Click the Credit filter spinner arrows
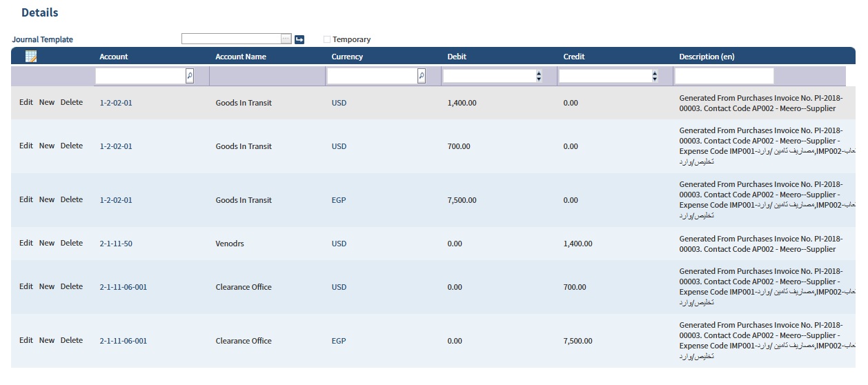This screenshot has width=868, height=385. point(655,76)
